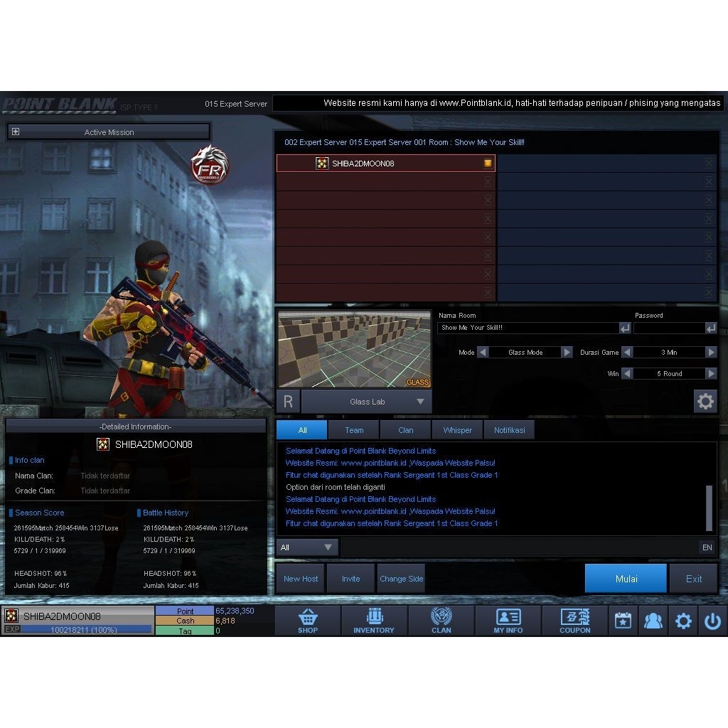
Task: Select the Notifikasi tab
Action: coord(510,429)
